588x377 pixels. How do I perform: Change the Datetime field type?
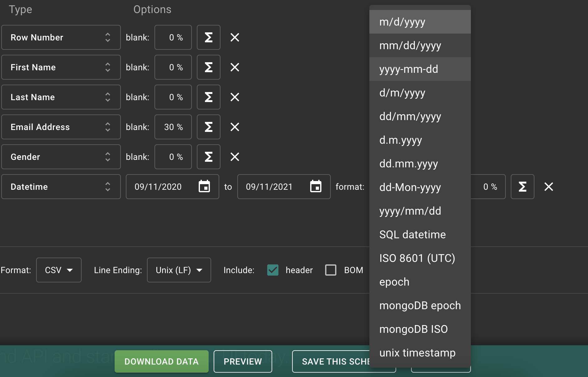pyautogui.click(x=61, y=187)
